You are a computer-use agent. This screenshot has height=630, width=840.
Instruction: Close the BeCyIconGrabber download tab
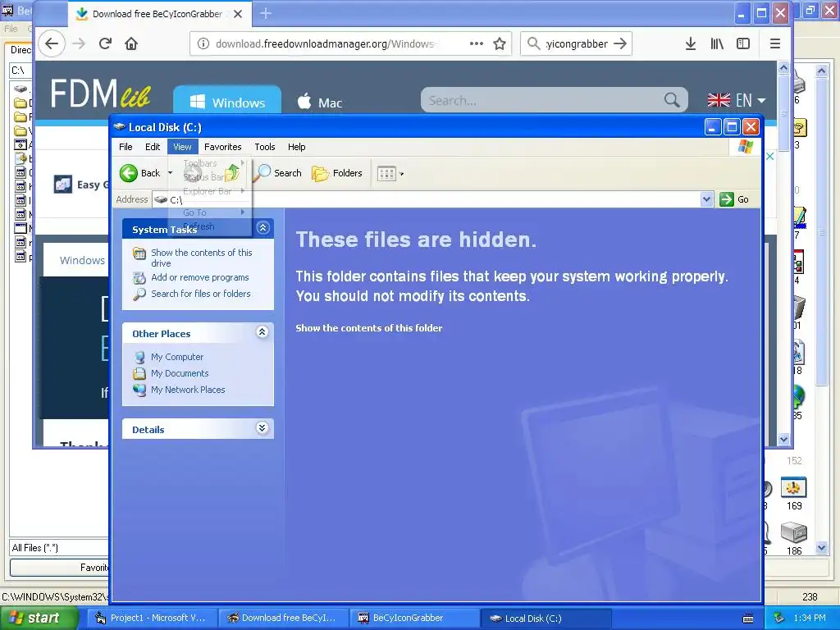click(x=238, y=14)
